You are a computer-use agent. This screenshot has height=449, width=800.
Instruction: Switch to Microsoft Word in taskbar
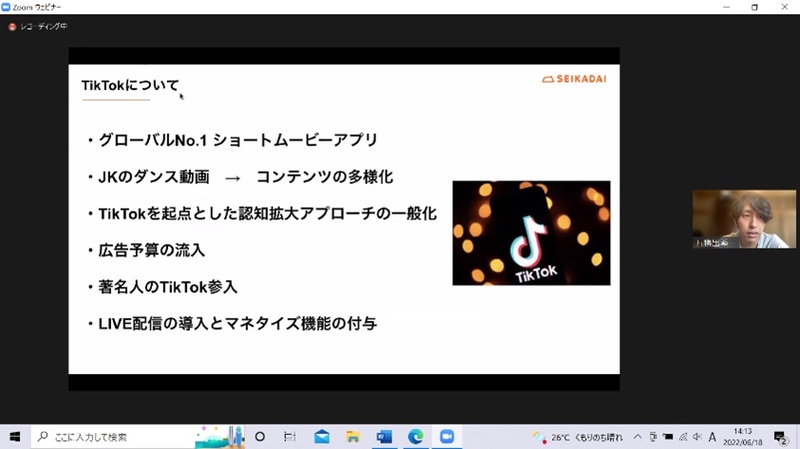pos(384,437)
